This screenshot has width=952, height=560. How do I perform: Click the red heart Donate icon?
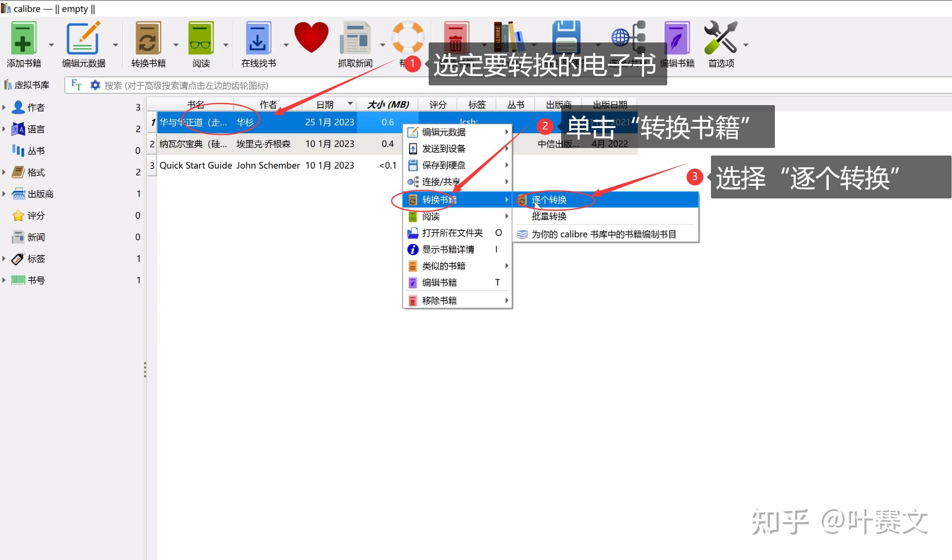pos(311,37)
